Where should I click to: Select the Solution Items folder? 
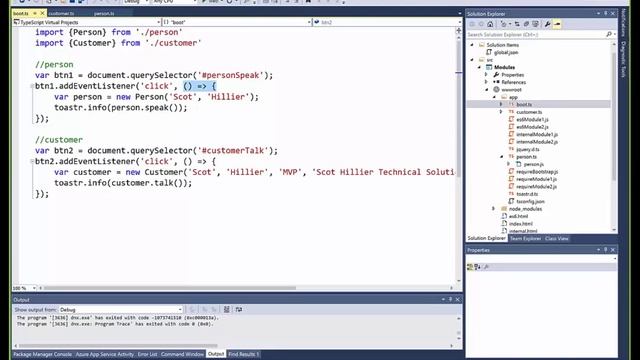pyautogui.click(x=502, y=45)
